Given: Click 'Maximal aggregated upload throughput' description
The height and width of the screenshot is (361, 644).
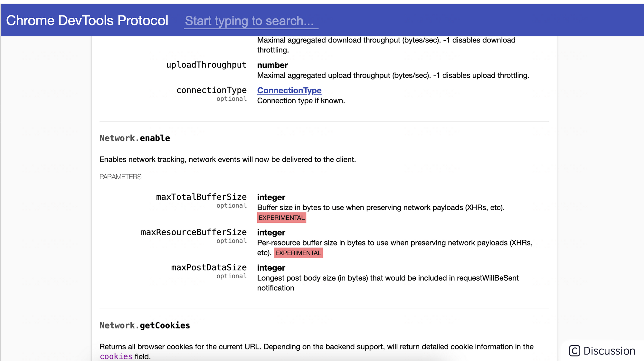Looking at the screenshot, I should pos(393,75).
